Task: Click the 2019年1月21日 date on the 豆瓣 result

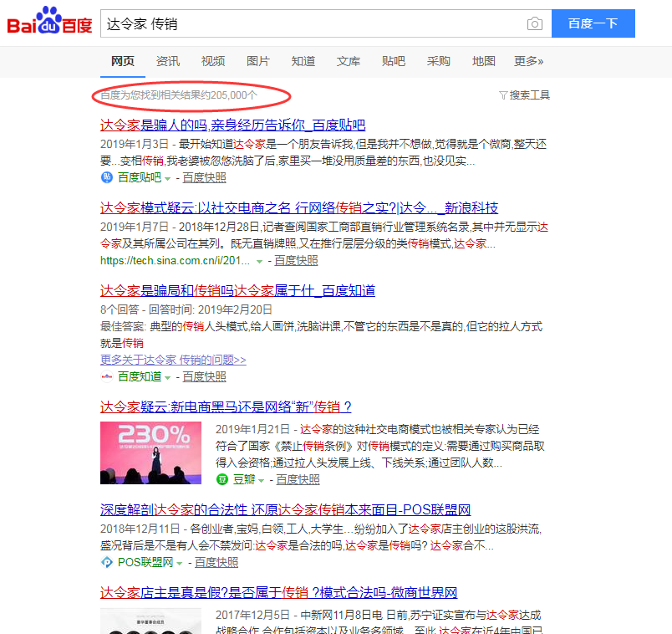Action: click(253, 429)
